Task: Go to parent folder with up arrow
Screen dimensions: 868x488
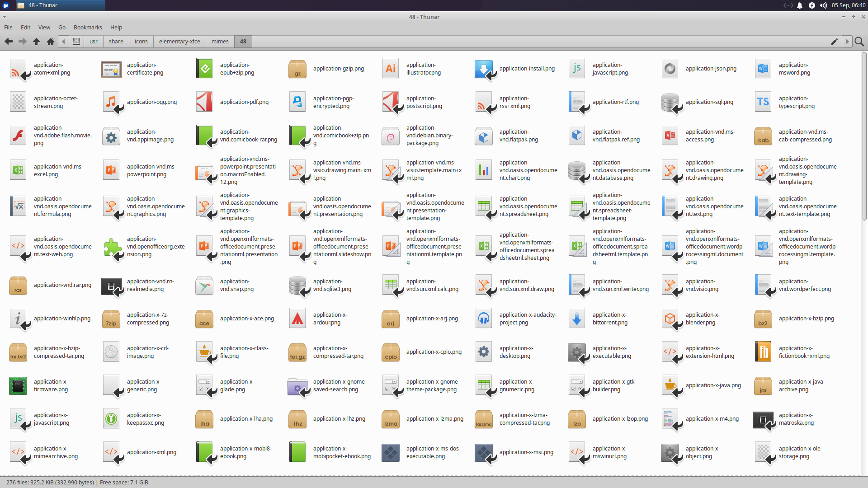Action: tap(37, 42)
